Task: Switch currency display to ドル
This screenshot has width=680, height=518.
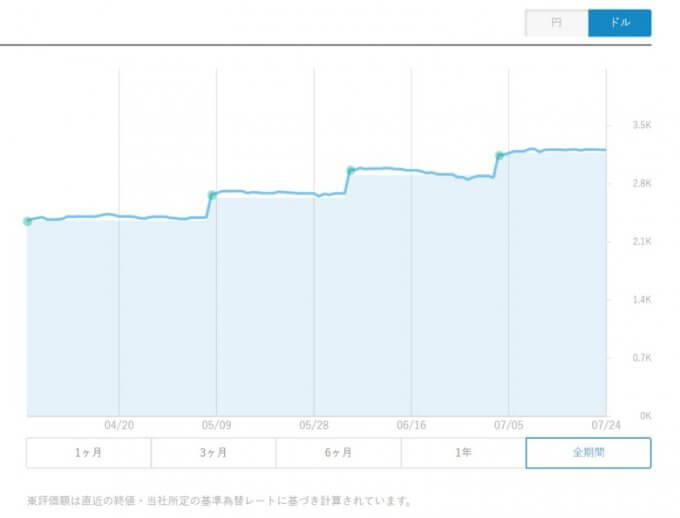Action: coord(620,23)
